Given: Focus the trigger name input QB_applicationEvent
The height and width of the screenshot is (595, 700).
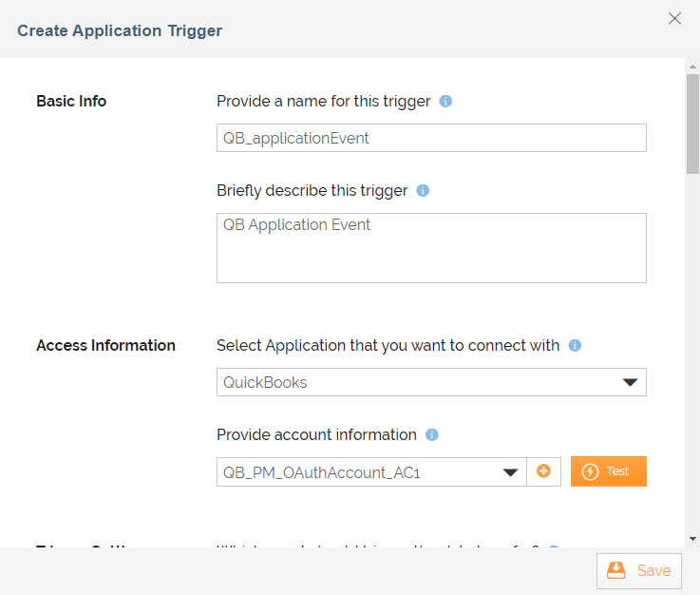Looking at the screenshot, I should pyautogui.click(x=431, y=138).
